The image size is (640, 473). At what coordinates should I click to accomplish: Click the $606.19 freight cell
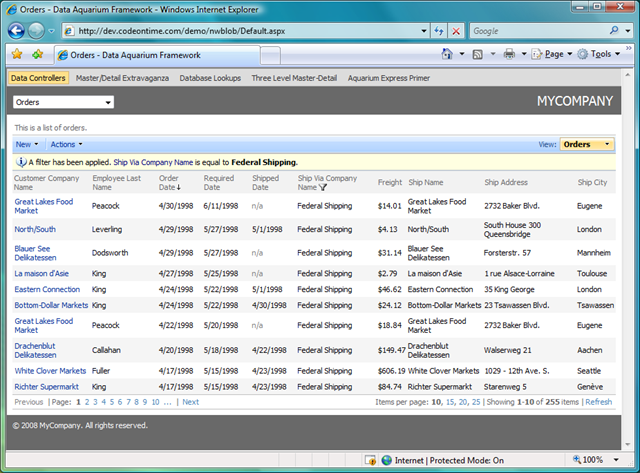coord(391,371)
